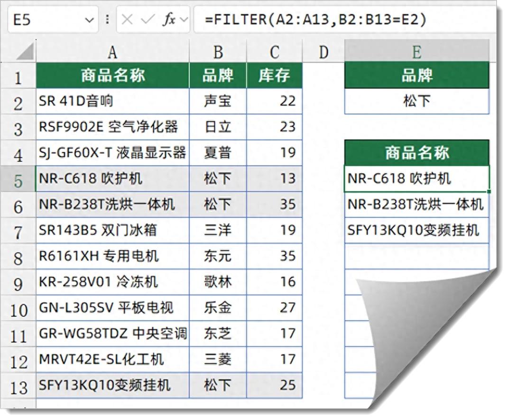The width and height of the screenshot is (508, 420).
Task: Select row 9 header
Action: coord(18,282)
